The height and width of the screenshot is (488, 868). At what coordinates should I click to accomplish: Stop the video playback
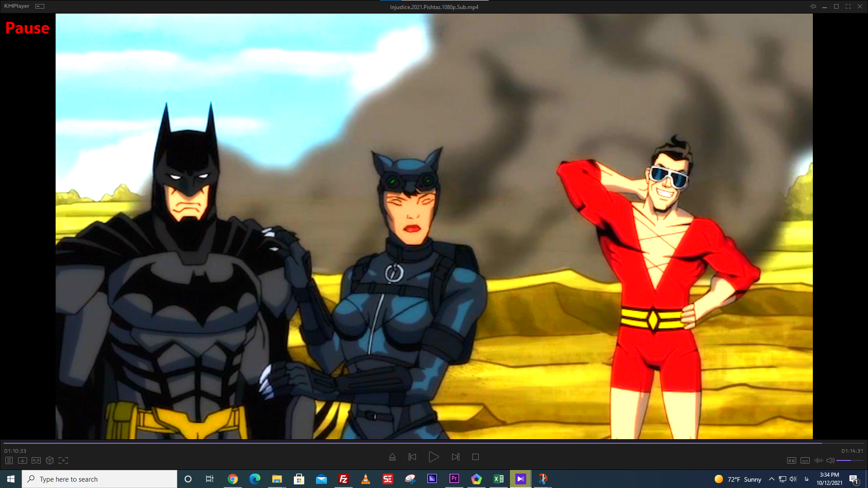pyautogui.click(x=476, y=457)
